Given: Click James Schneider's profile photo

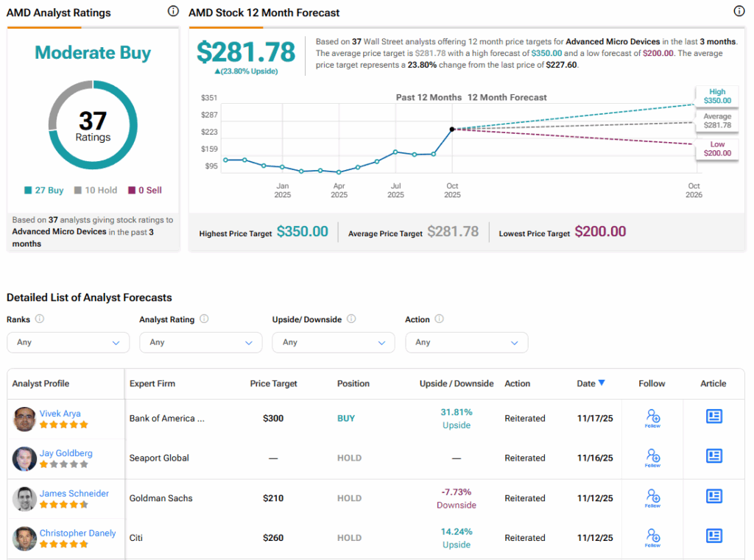Looking at the screenshot, I should click(24, 499).
